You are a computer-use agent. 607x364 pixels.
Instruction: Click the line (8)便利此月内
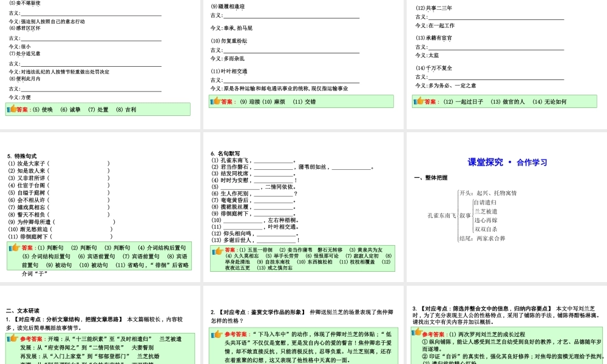tap(25, 79)
